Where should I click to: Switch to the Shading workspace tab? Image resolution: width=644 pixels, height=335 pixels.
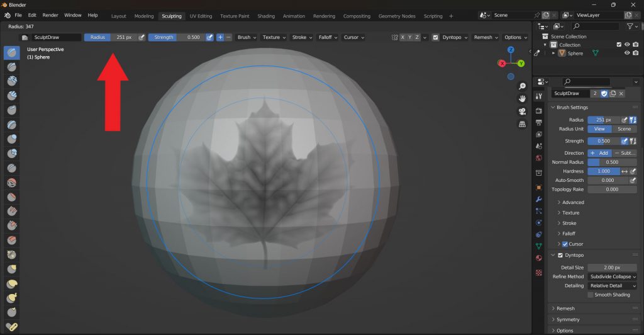click(x=266, y=16)
